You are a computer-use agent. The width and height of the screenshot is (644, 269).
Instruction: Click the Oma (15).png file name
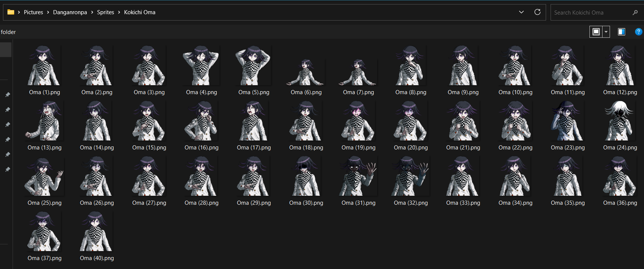(x=149, y=148)
